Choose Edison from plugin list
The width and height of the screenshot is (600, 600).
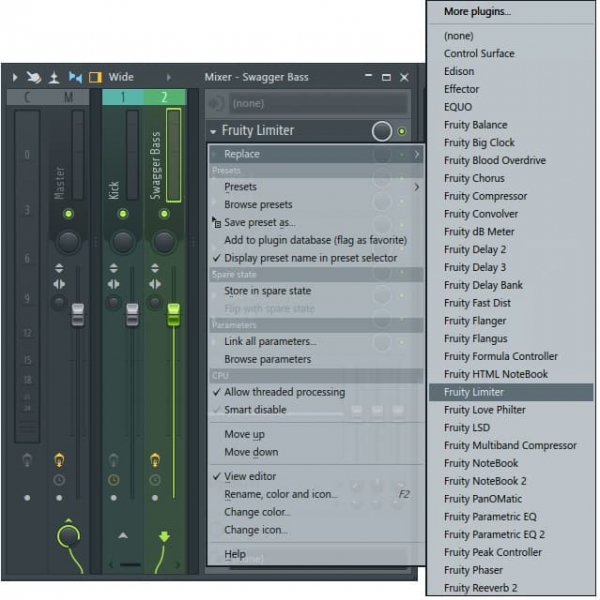tap(511, 72)
